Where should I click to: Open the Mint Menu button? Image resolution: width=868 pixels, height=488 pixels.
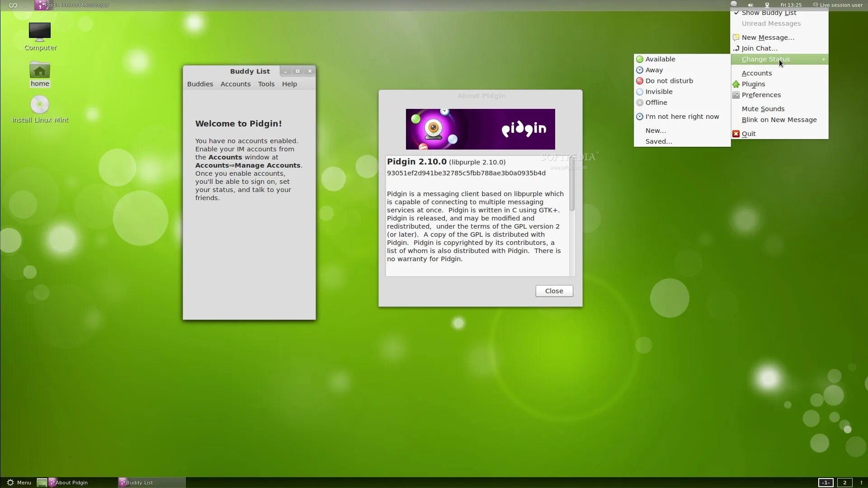pyautogui.click(x=19, y=482)
